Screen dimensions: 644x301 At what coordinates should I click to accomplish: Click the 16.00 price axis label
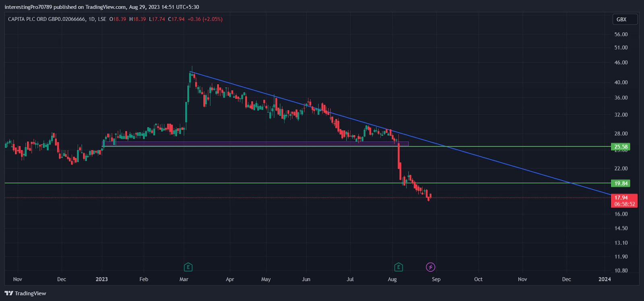[621, 214]
